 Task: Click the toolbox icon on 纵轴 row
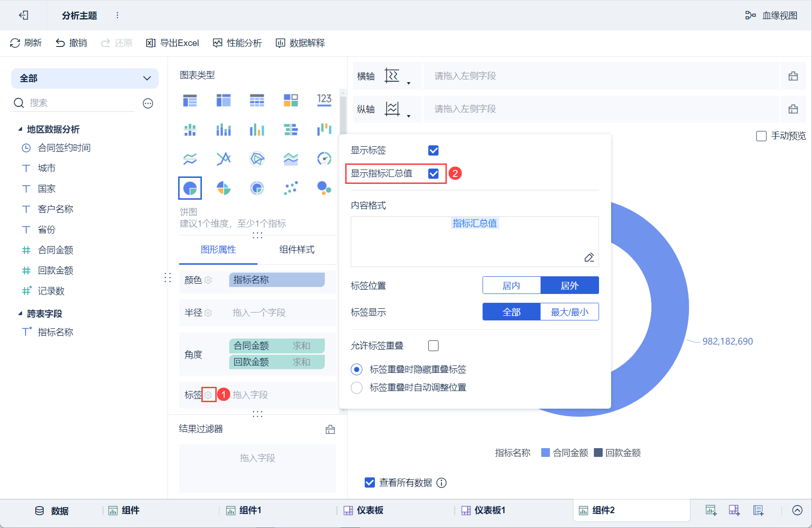793,109
